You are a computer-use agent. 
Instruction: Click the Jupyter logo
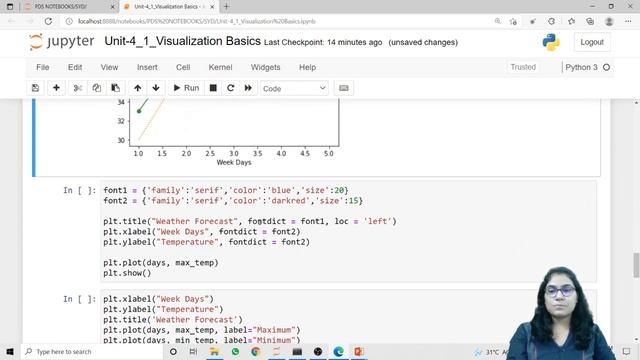point(62,42)
